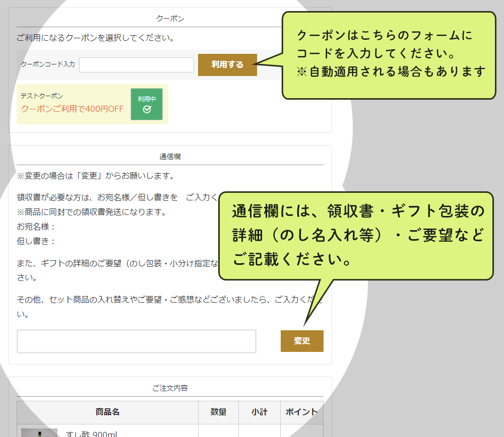Select the 数量 table column header
Viewport: 504px width, 437px height.
tap(219, 412)
